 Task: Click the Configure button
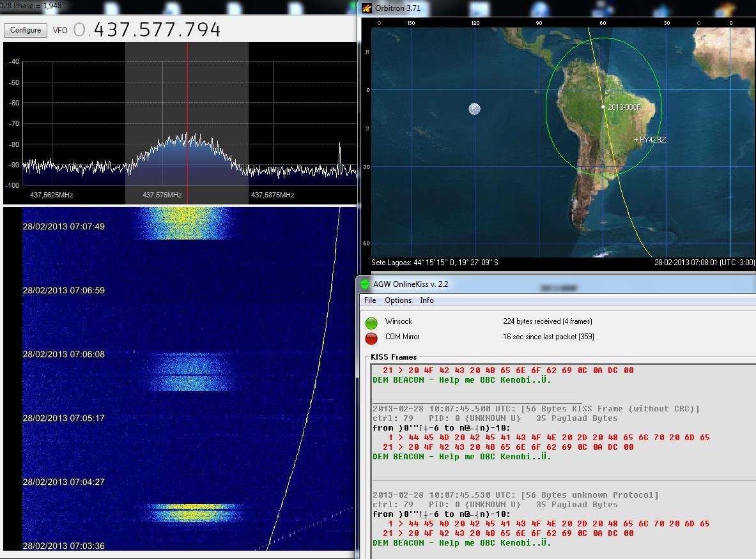pos(26,30)
